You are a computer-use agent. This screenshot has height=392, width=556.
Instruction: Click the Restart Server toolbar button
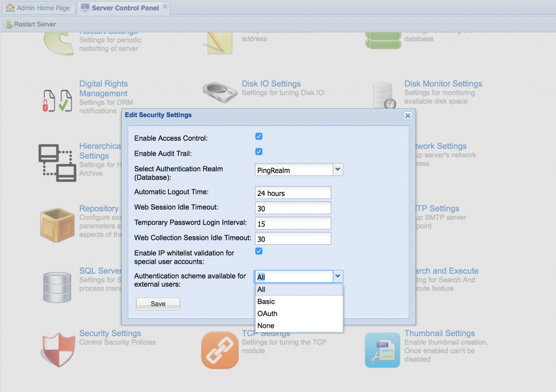30,24
